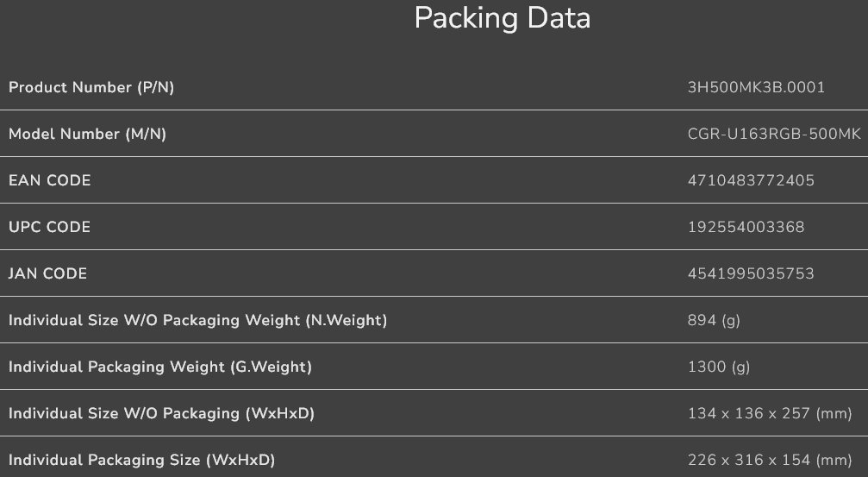Select the G.Weight row label
Viewport: 868px width, 477px height.
(159, 367)
